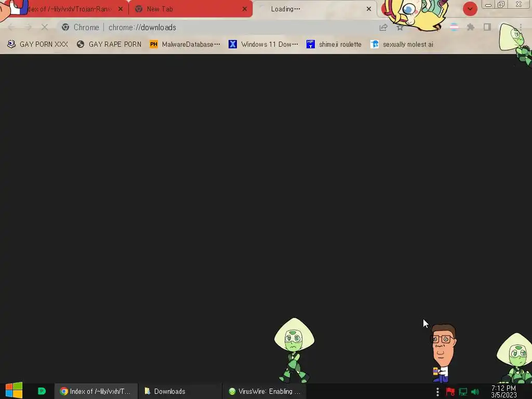This screenshot has width=532, height=399.
Task: Toggle the Chrome side panel icon
Action: 487,27
